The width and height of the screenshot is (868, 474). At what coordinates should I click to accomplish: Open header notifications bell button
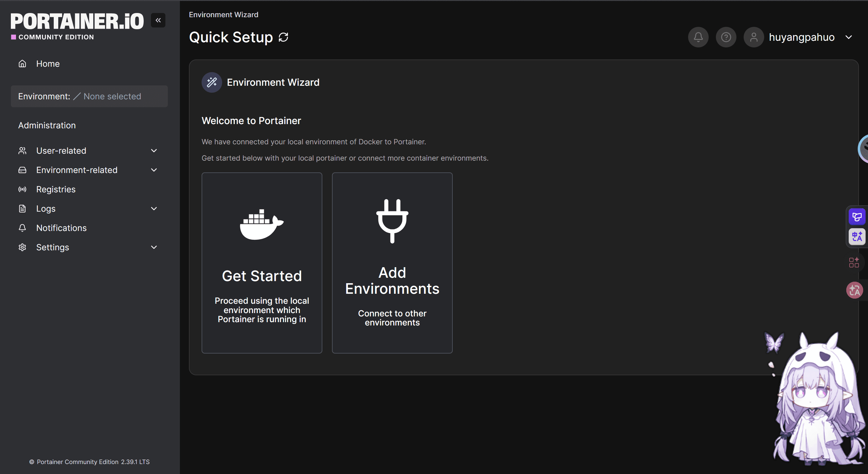click(698, 37)
